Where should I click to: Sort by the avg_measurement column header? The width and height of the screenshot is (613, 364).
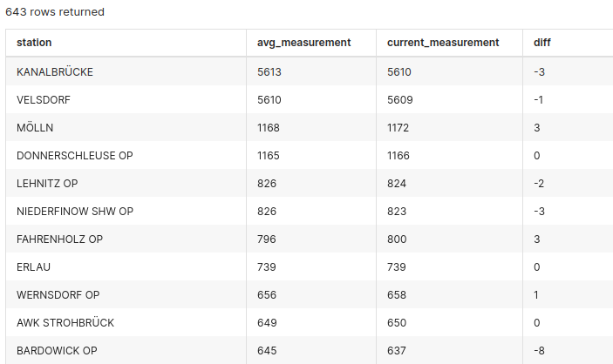(x=303, y=42)
